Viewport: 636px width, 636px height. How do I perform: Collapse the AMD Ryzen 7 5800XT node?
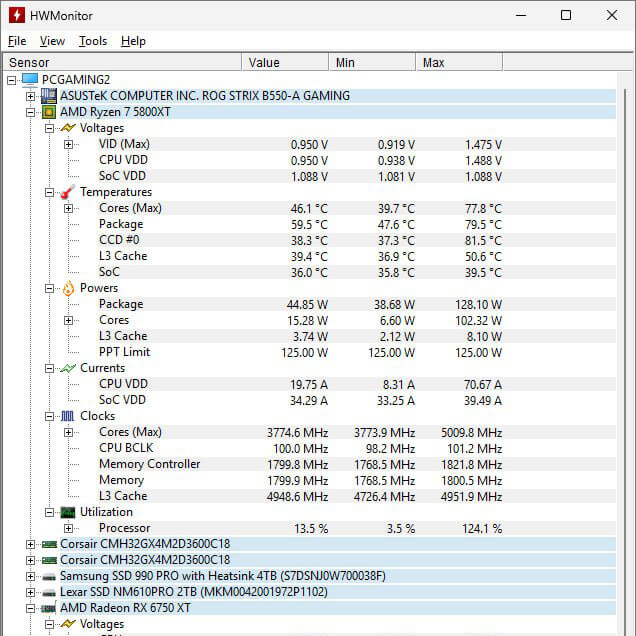[30, 112]
